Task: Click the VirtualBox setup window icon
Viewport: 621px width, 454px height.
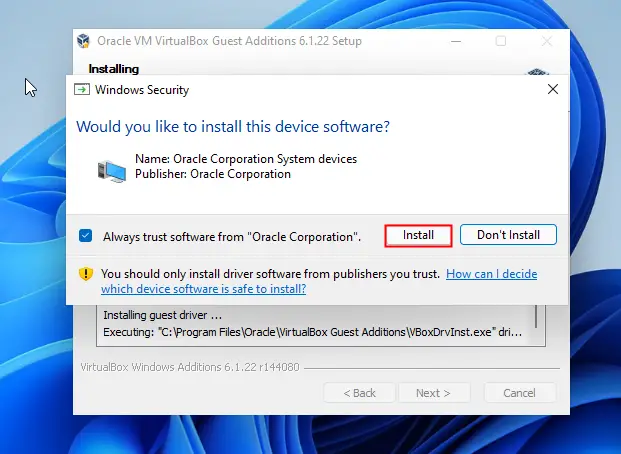Action: (84, 41)
